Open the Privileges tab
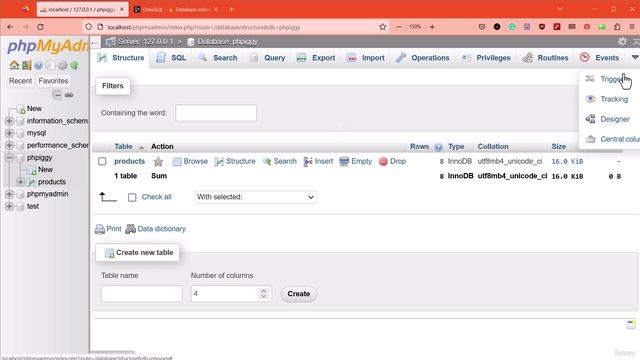Image resolution: width=640 pixels, height=360 pixels. [x=486, y=58]
